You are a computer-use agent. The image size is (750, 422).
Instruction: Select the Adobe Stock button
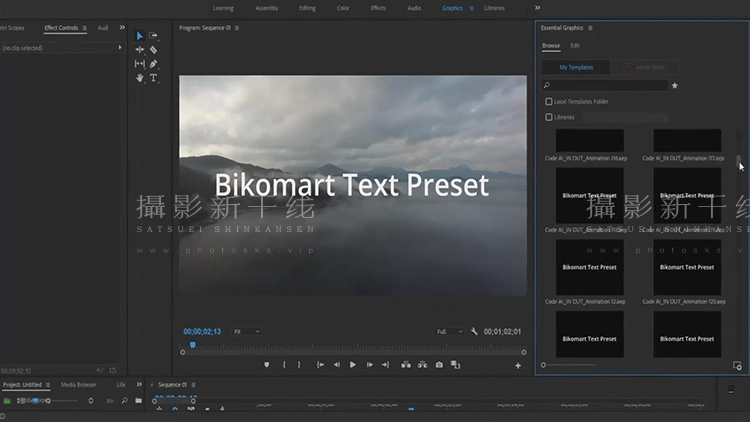tap(645, 67)
